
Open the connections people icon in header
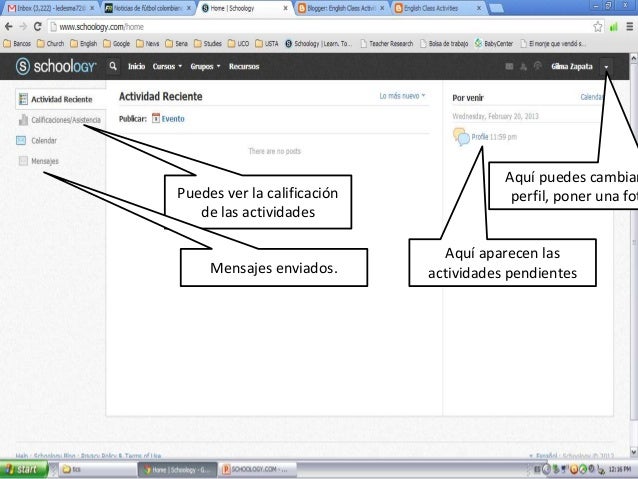click(524, 66)
